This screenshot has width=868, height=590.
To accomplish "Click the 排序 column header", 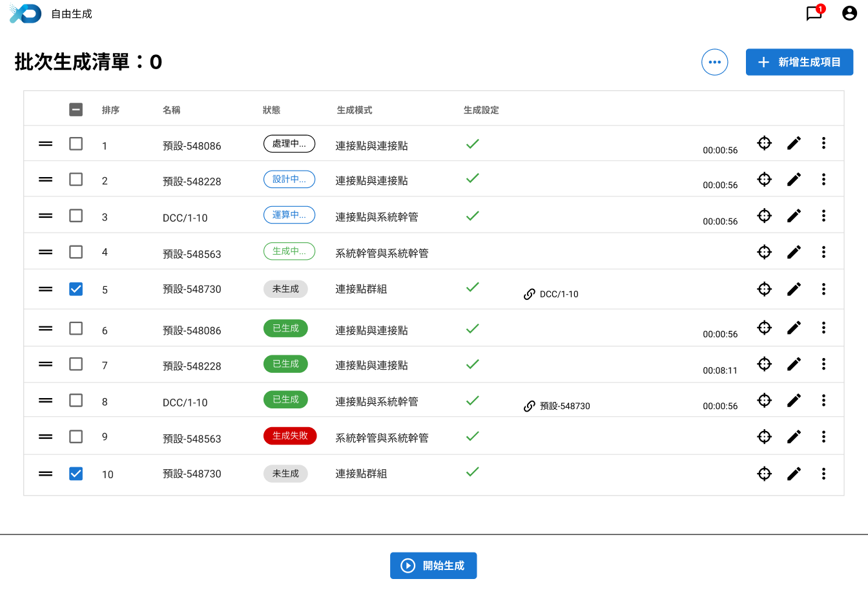I will point(110,111).
